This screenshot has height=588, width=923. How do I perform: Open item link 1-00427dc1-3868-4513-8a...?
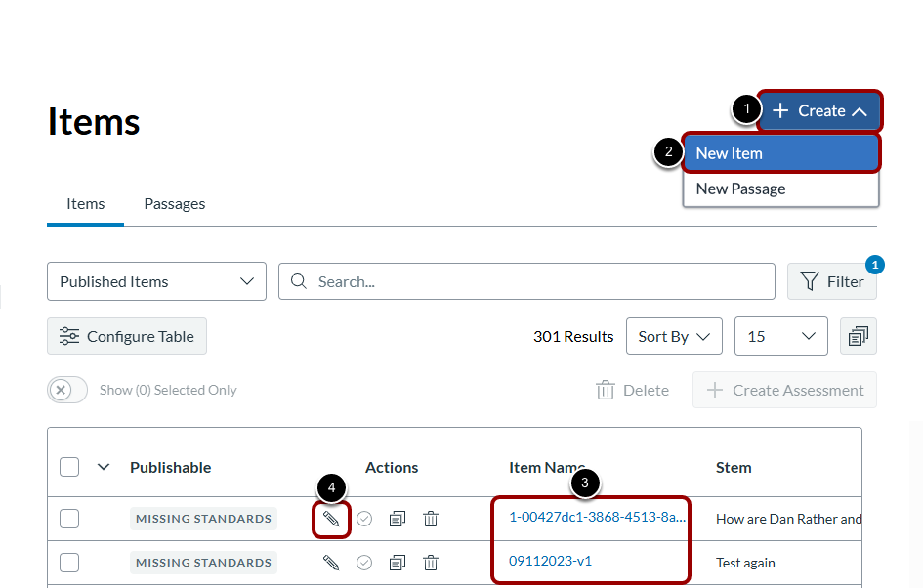597,517
